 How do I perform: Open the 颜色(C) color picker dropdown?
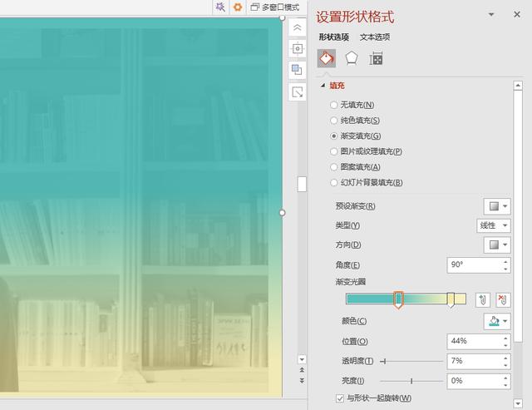[497, 321]
